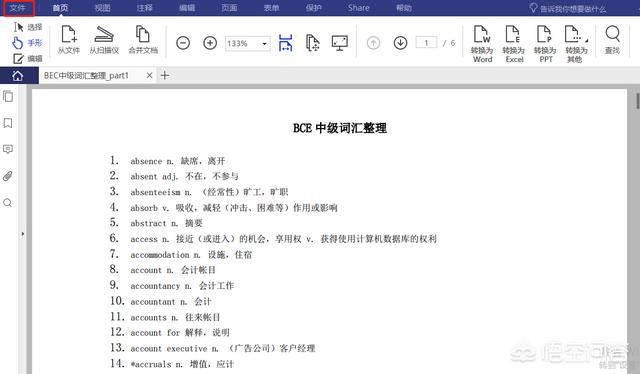640x374 pixels.
Task: Click the zoom in plus icon
Action: pos(210,43)
